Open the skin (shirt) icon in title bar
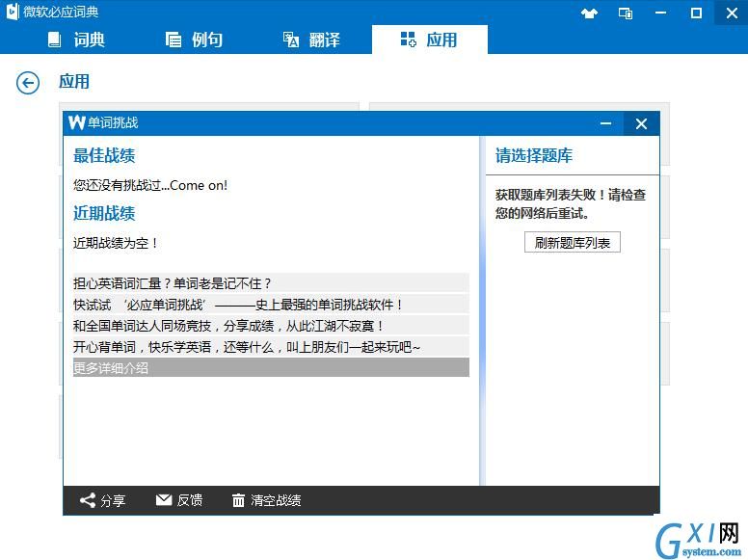 tap(589, 13)
